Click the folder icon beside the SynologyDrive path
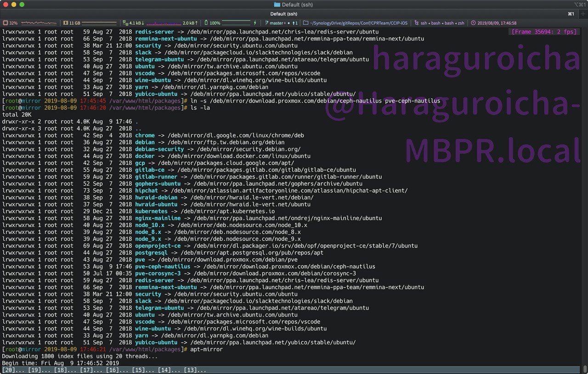Image resolution: width=588 pixels, height=374 pixels. (x=306, y=23)
